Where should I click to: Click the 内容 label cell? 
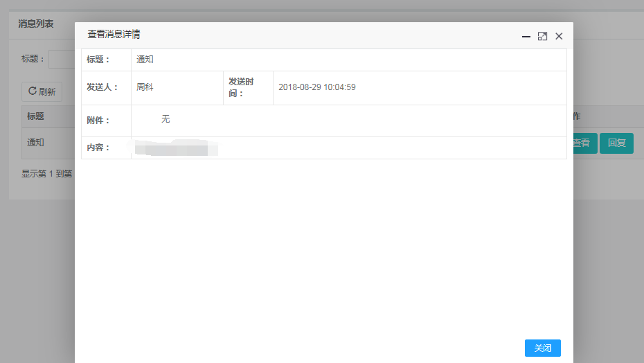[x=107, y=148]
